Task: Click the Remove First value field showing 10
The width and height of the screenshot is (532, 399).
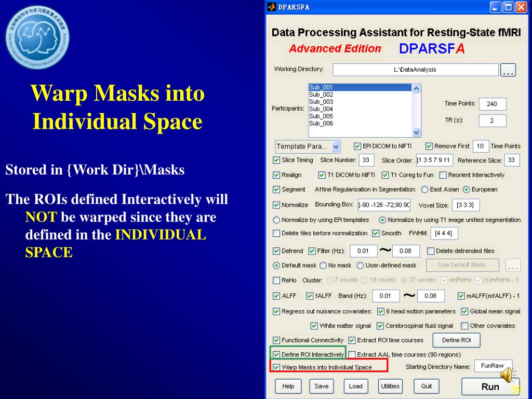Action: coord(481,146)
